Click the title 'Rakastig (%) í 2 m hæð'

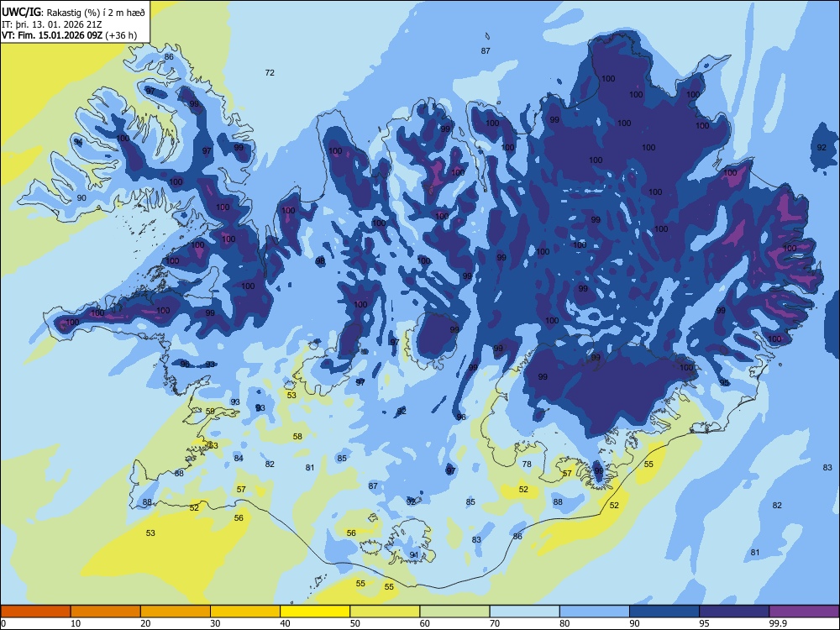(96, 12)
